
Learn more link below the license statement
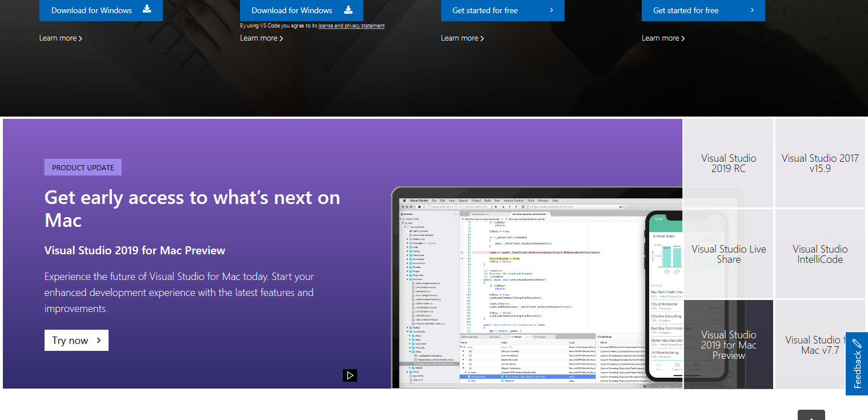262,38
